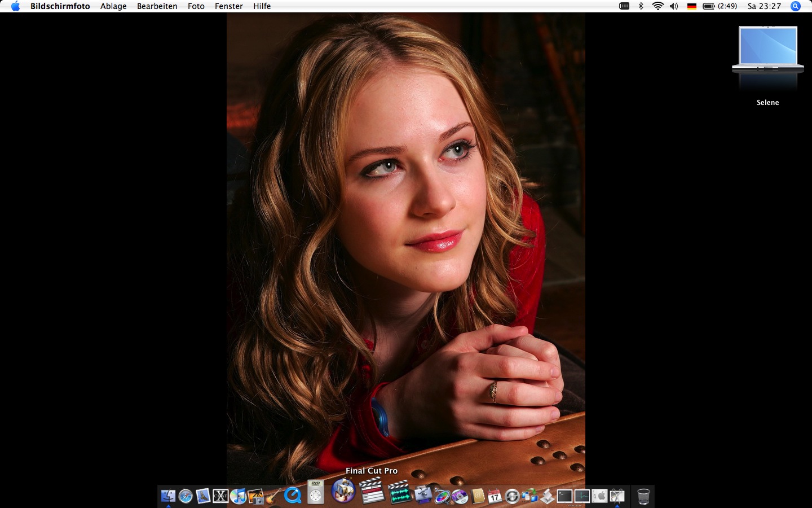Launch Compressor from the Dock

423,495
